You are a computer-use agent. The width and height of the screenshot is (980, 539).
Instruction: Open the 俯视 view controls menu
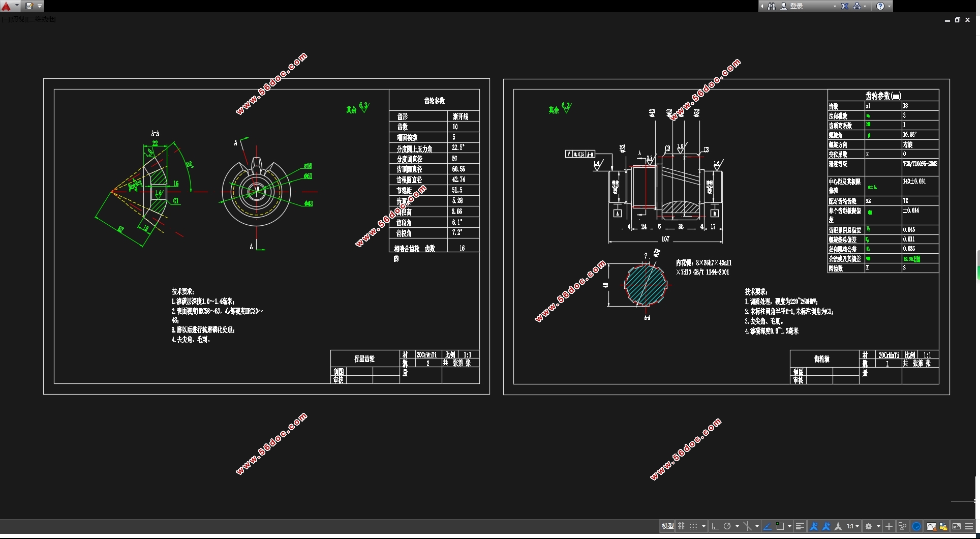coord(17,19)
